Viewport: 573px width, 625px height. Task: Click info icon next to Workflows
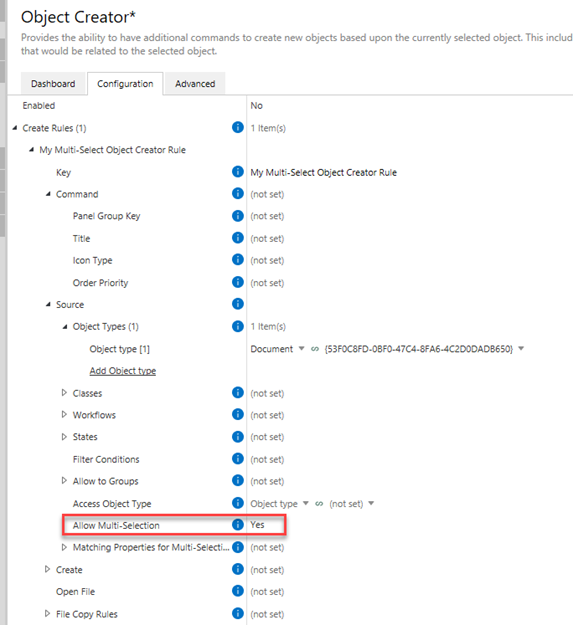coord(237,415)
